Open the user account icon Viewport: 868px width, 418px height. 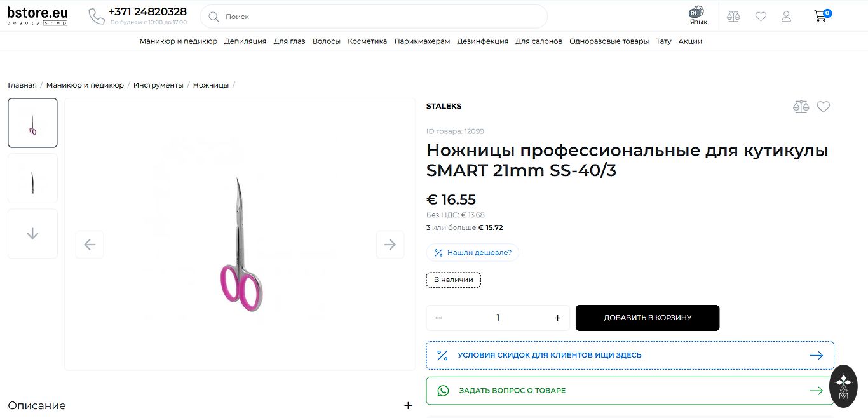click(x=786, y=17)
